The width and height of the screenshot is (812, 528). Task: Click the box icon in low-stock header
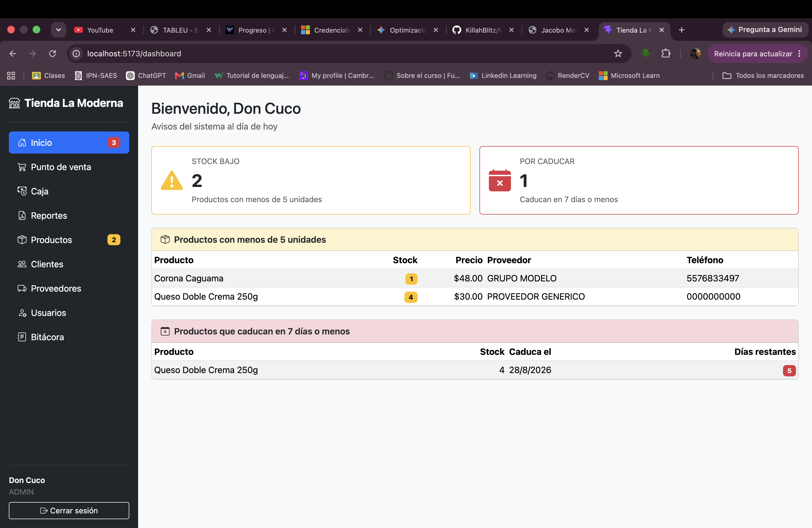[165, 239]
